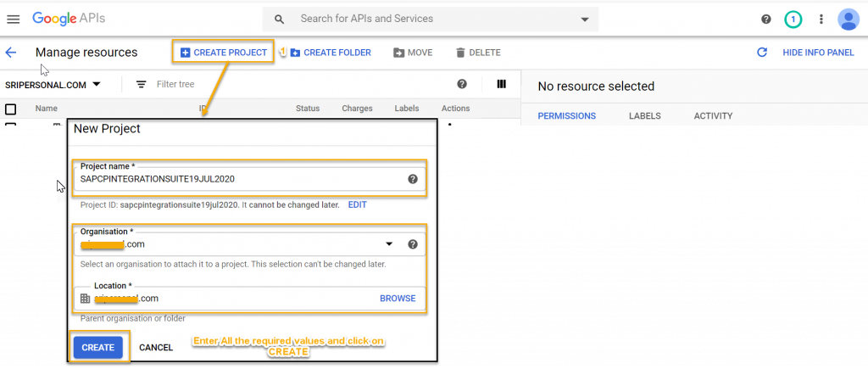868x369 pixels.
Task: Go back with the left arrow
Action: click(x=10, y=53)
